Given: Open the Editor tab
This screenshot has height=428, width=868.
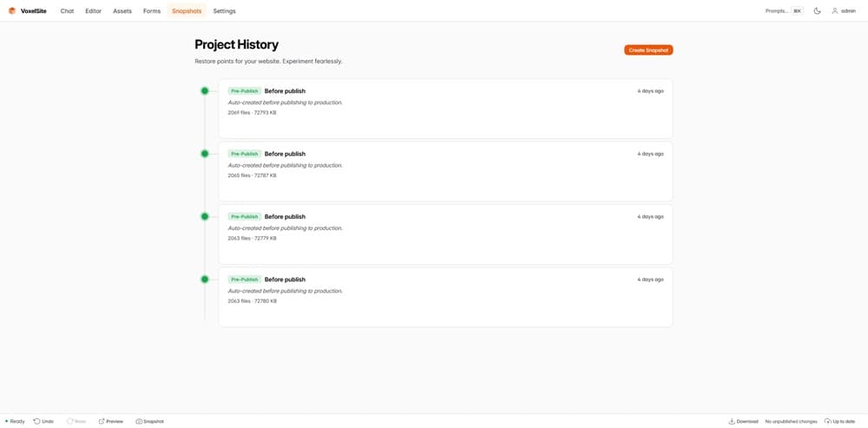Looking at the screenshot, I should [93, 11].
